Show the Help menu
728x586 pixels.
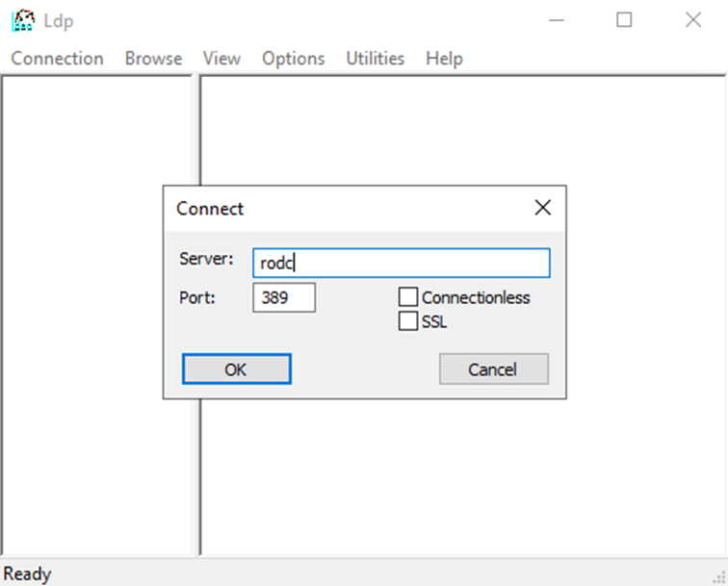click(x=444, y=59)
